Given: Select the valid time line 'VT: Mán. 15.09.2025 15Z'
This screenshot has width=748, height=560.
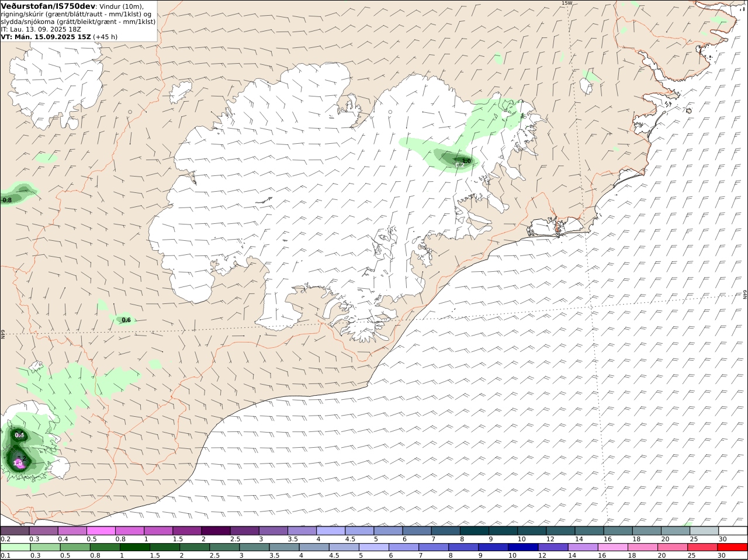Looking at the screenshot, I should coord(46,36).
